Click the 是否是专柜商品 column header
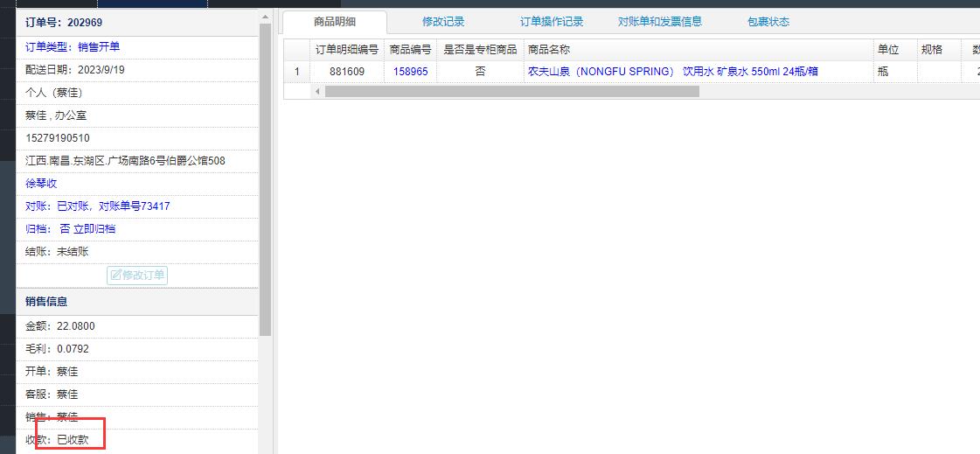 [x=480, y=50]
